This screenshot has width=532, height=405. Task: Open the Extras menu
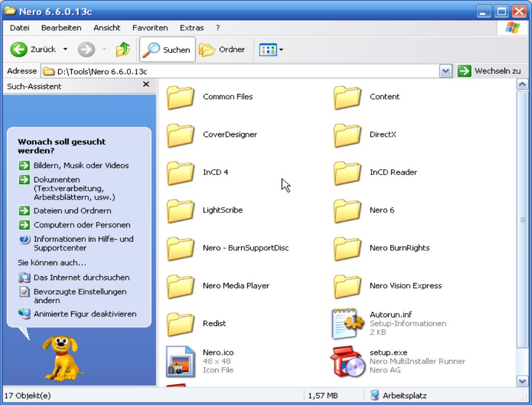tap(192, 28)
